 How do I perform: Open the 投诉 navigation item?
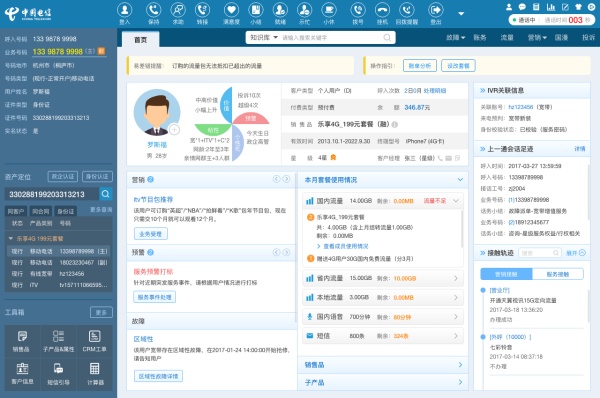589,38
